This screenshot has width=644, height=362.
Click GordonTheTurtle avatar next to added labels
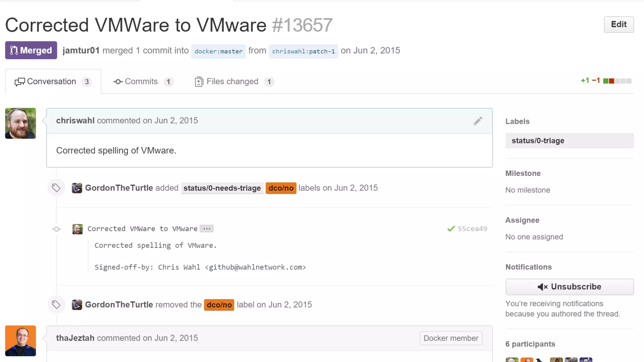(x=77, y=188)
